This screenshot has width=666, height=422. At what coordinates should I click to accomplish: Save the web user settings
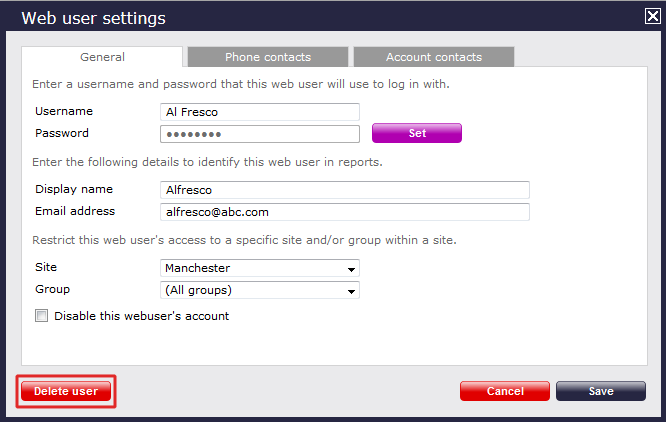[x=600, y=391]
